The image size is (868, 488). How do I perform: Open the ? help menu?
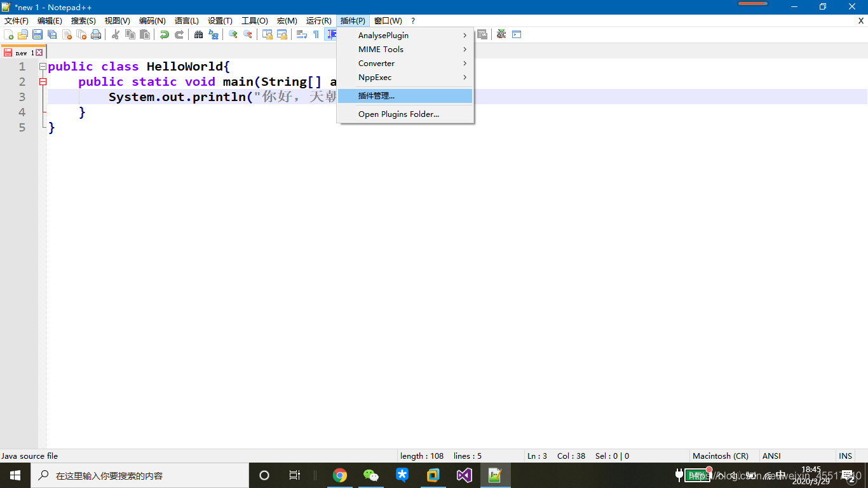pos(413,21)
